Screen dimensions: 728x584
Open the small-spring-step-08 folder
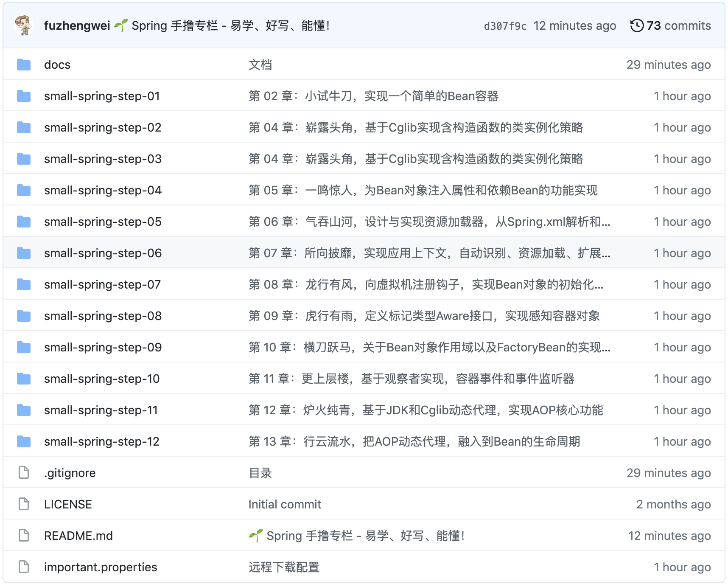[103, 316]
